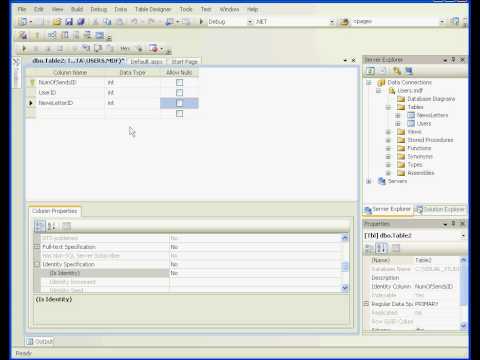
Task: Click the Set Primary Key icon
Action: click(x=37, y=35)
